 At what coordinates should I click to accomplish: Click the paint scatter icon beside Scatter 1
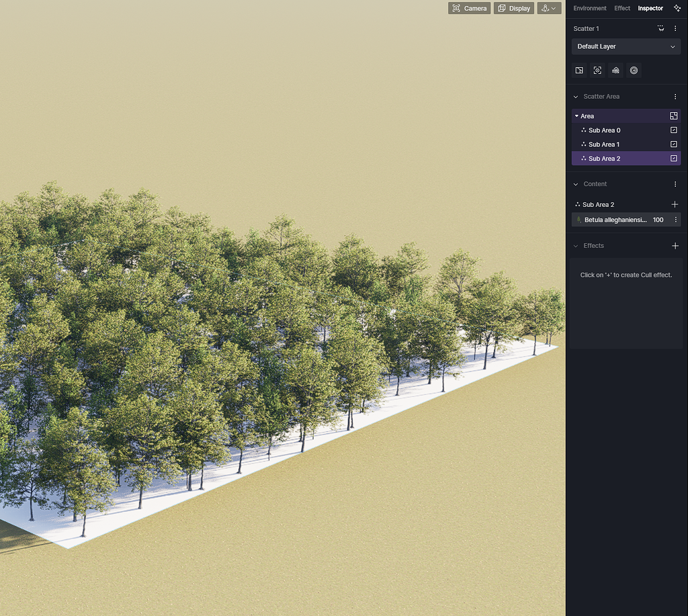[660, 28]
